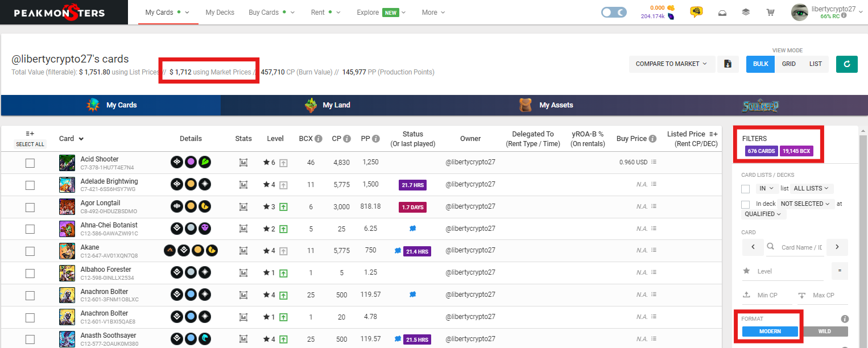This screenshot has width=868, height=348.
Task: Click the green refresh button
Action: (847, 64)
